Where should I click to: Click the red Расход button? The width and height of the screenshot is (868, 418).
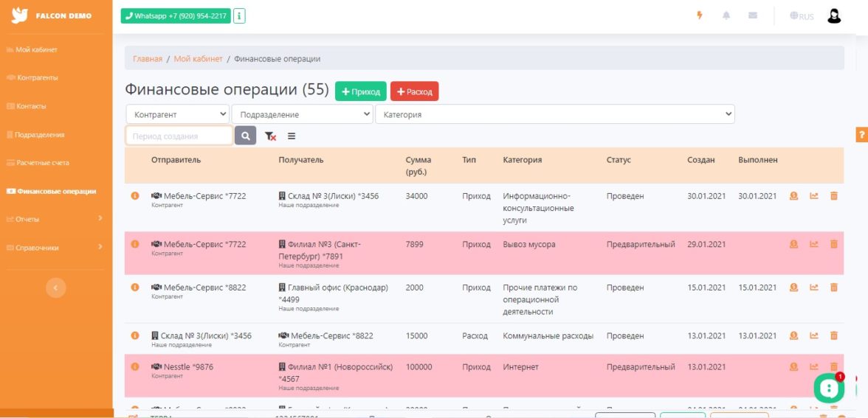pyautogui.click(x=414, y=91)
